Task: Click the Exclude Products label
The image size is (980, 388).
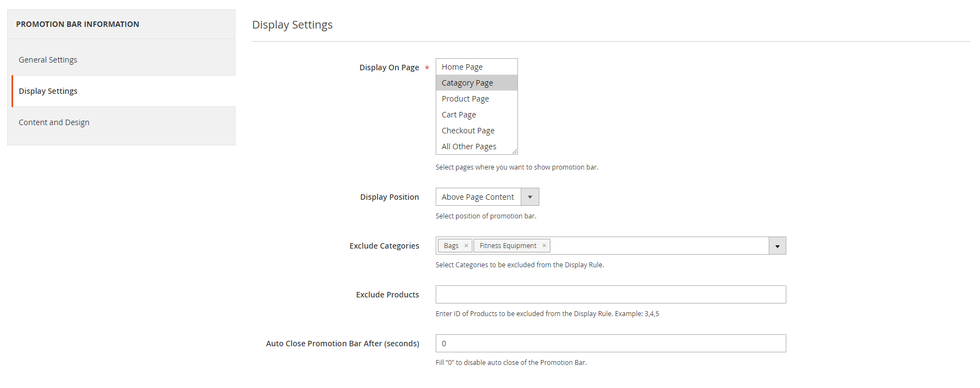Action: 387,295
